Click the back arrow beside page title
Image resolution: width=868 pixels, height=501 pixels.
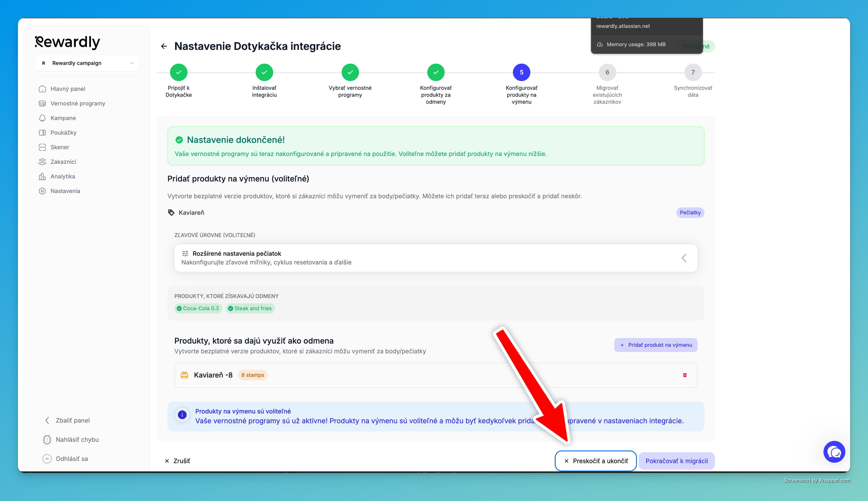click(164, 46)
